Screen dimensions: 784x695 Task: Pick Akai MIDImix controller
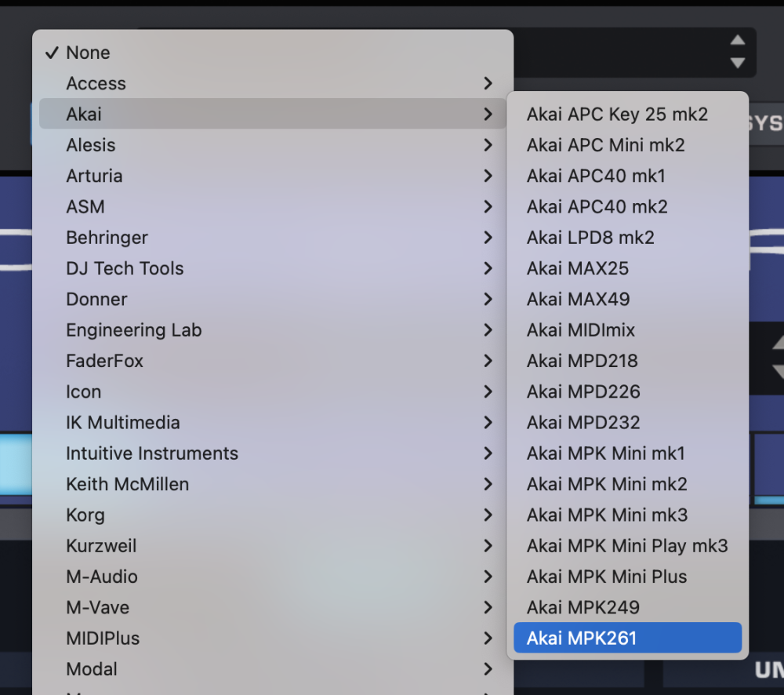click(x=581, y=330)
